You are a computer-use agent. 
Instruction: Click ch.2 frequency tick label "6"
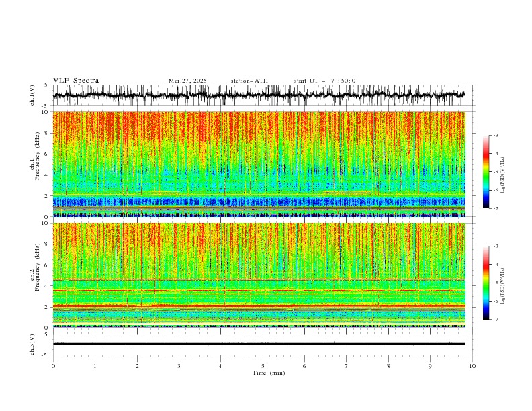47,265
